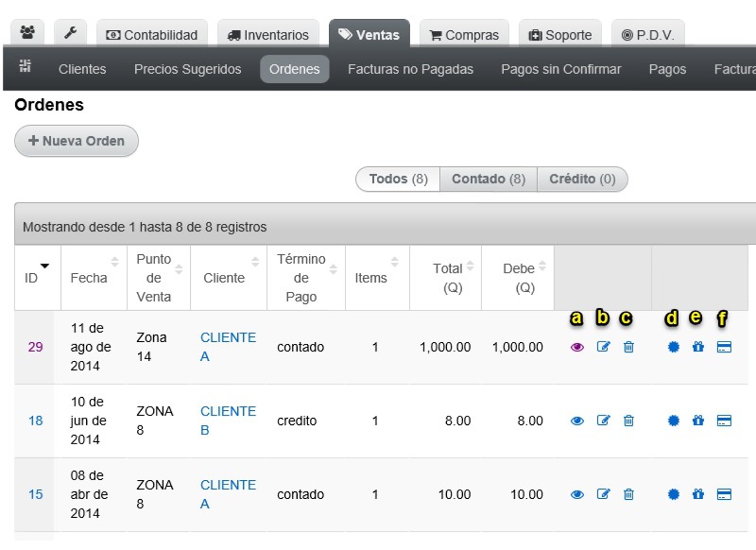This screenshot has height=550, width=756.
Task: Edit order 15 with the pencil icon
Action: pyautogui.click(x=603, y=494)
